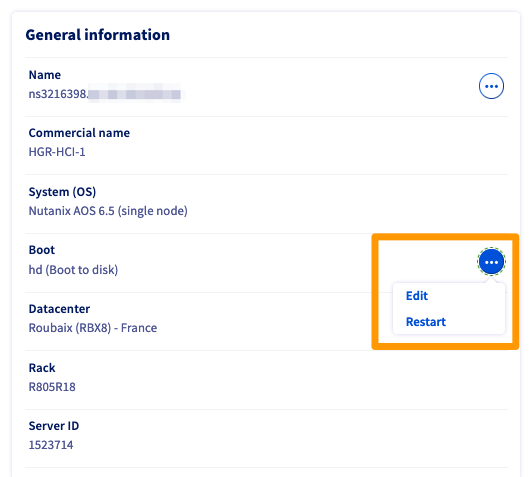
Task: Close the Boot row three-dots menu
Action: click(491, 262)
